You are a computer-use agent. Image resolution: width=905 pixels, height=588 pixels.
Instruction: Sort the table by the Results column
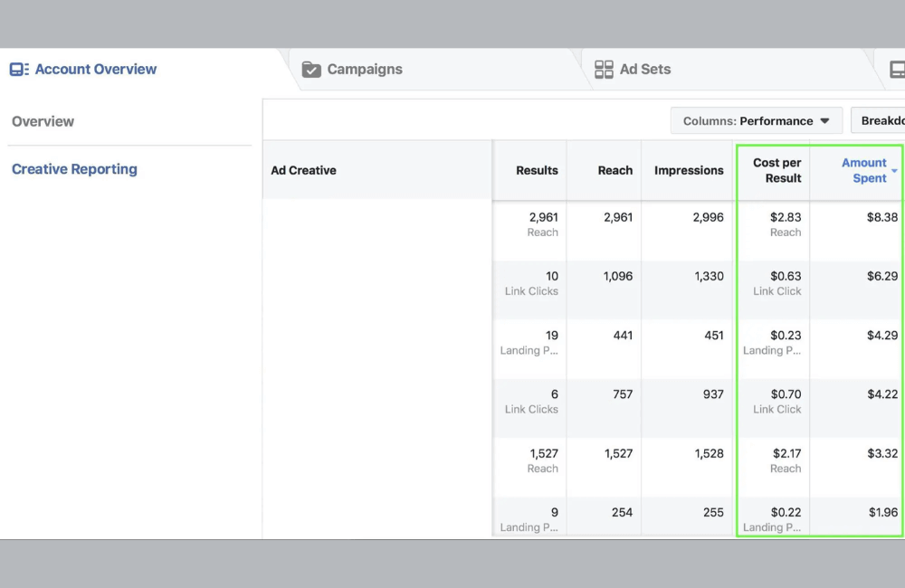click(x=538, y=170)
